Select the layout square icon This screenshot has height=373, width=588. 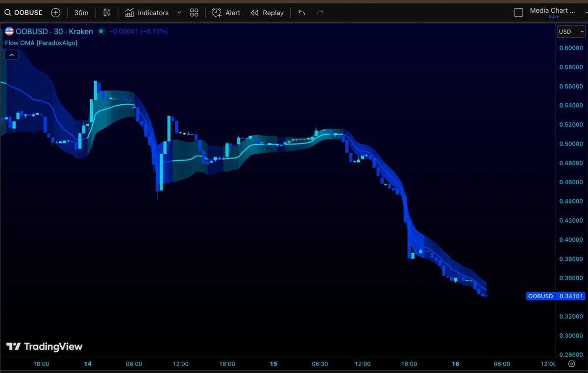tap(518, 13)
